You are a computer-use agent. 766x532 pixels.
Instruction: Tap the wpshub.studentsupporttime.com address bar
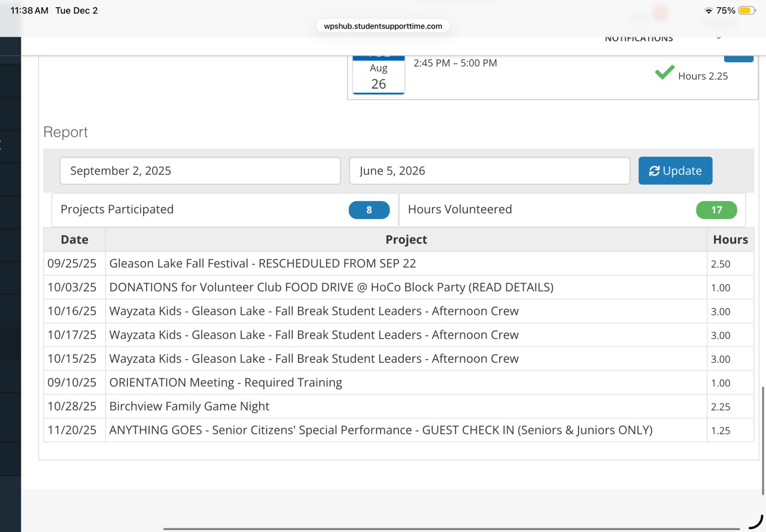click(383, 26)
